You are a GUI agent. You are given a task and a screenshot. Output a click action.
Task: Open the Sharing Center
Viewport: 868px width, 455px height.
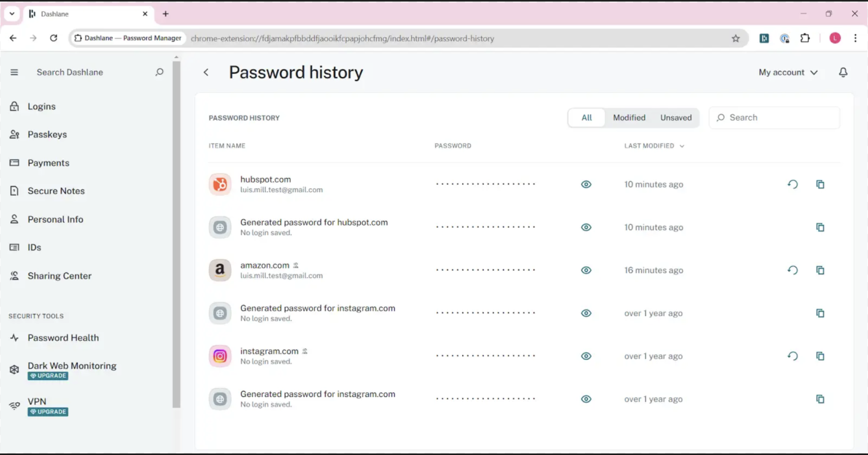[59, 276]
